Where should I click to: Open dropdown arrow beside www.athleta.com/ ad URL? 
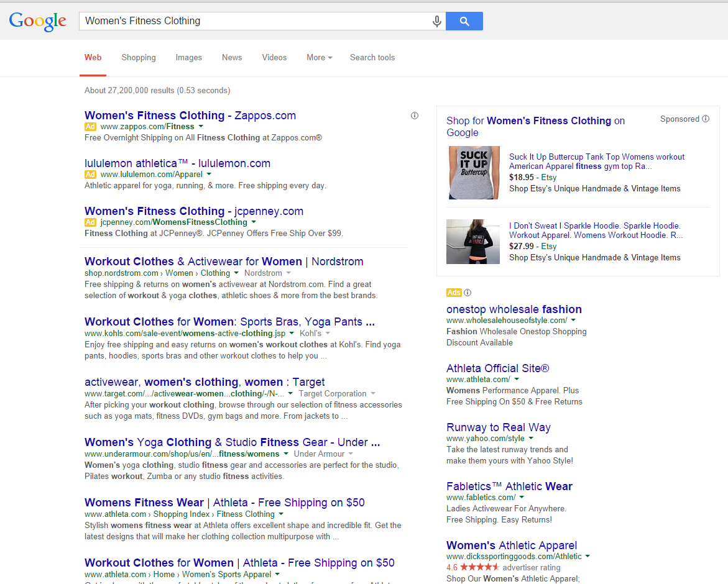coord(517,380)
